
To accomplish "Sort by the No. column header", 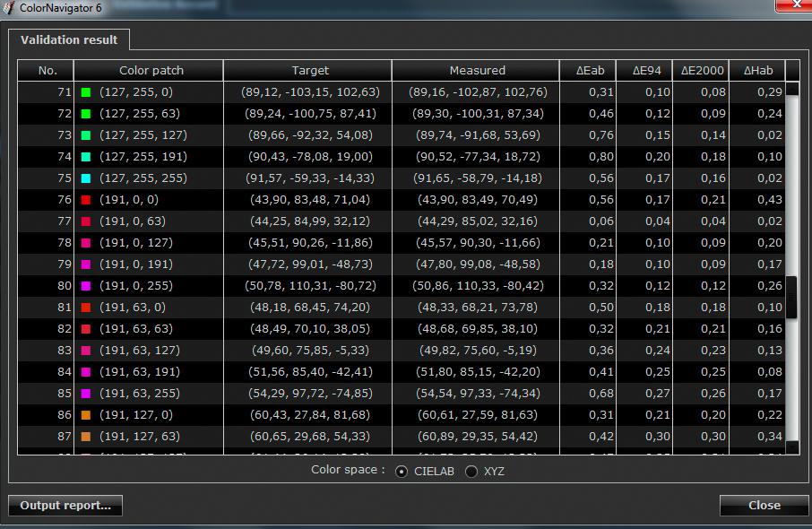I will pyautogui.click(x=46, y=71).
